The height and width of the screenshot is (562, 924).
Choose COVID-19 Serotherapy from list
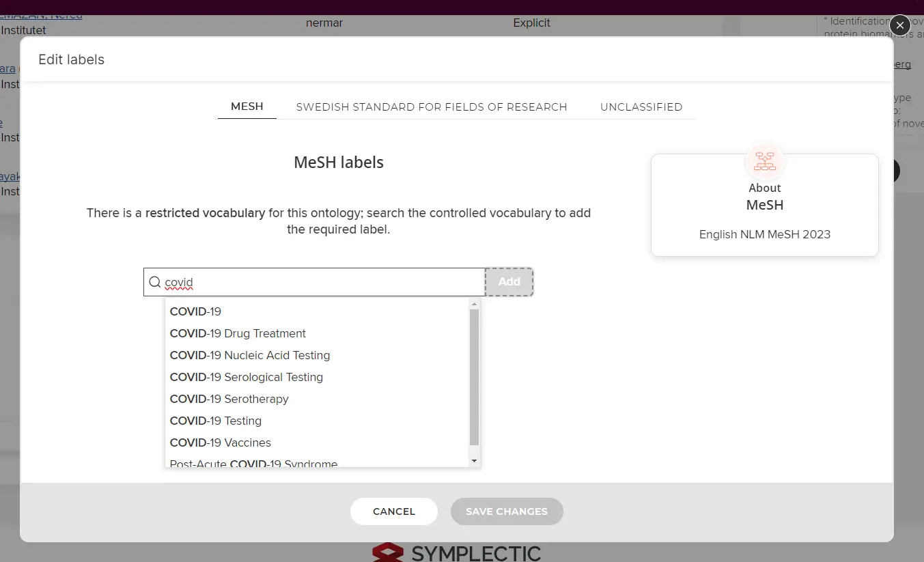[229, 399]
